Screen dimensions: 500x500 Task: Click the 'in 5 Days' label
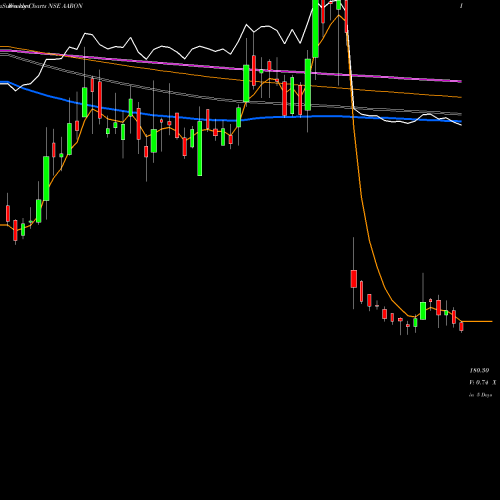[480, 395]
